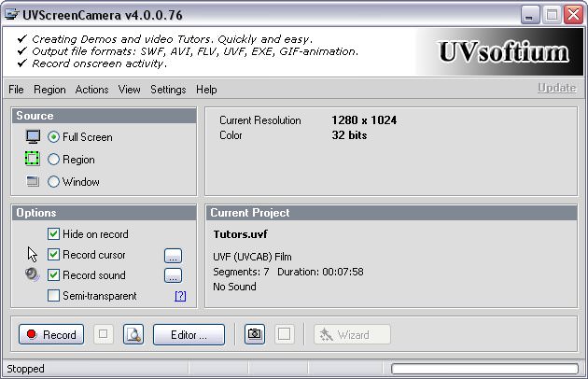
Task: Select the Region radio button
Action: (53, 160)
